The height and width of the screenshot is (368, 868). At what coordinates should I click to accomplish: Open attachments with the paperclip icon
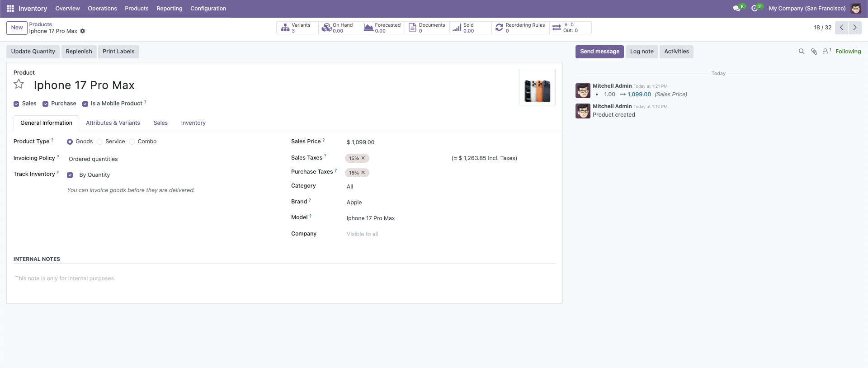click(814, 52)
